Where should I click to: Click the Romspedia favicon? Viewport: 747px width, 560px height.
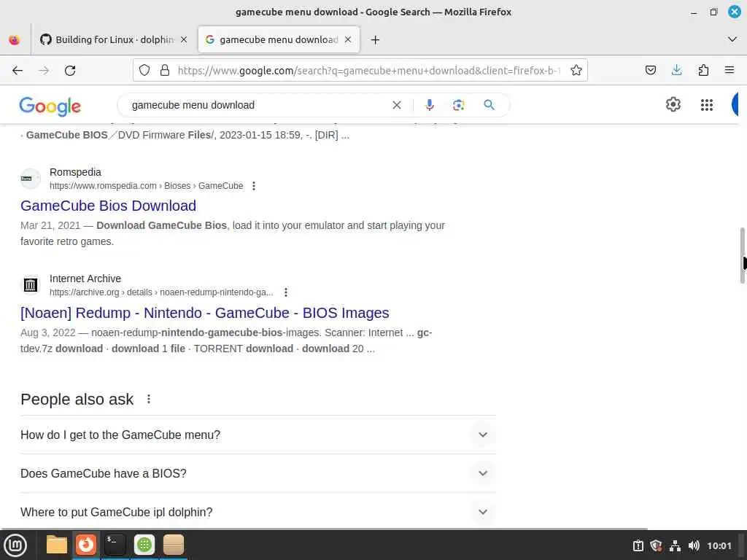click(x=31, y=179)
